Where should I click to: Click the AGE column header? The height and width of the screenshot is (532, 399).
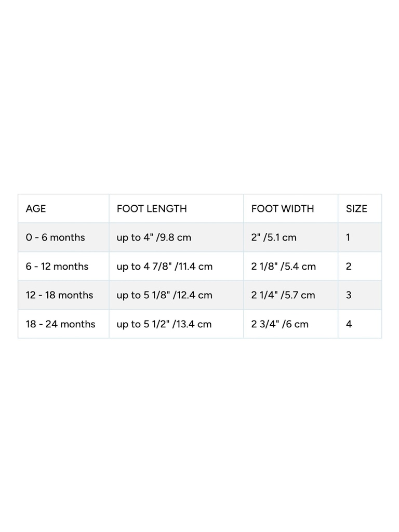coord(36,209)
